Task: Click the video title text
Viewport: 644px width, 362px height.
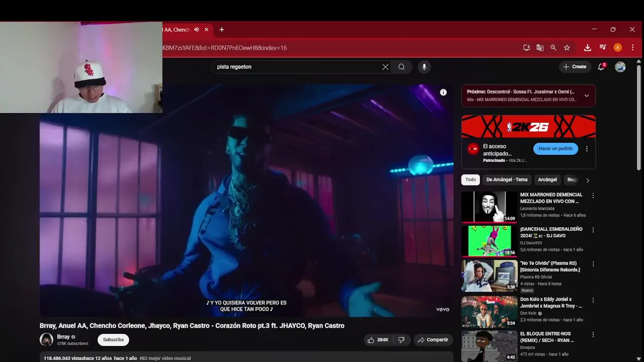Action: (192, 326)
